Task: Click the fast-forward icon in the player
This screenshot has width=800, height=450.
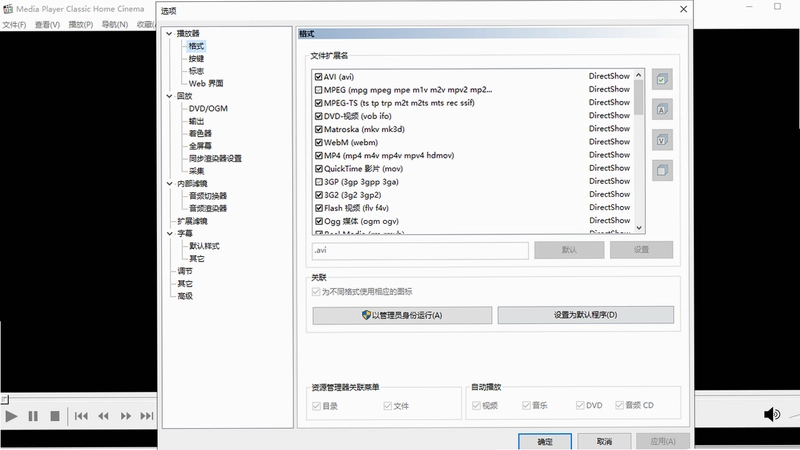Action: pos(126,416)
